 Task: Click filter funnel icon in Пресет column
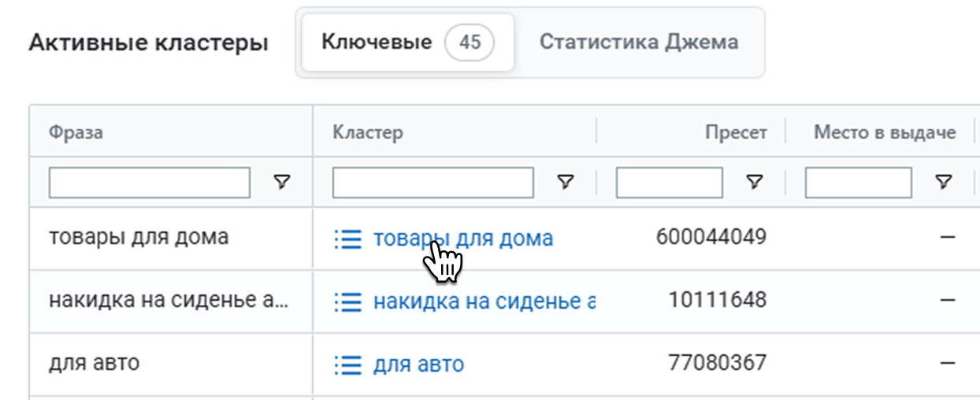pos(754,183)
